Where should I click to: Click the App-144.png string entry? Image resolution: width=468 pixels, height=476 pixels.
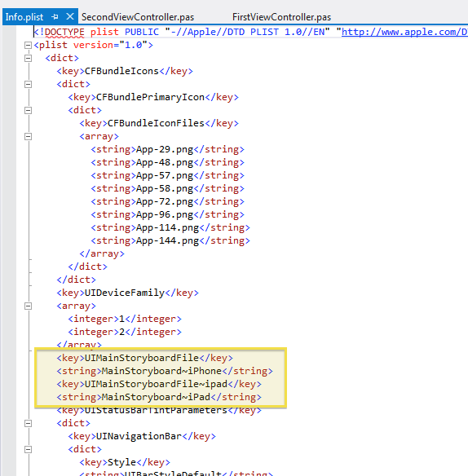tap(170, 240)
